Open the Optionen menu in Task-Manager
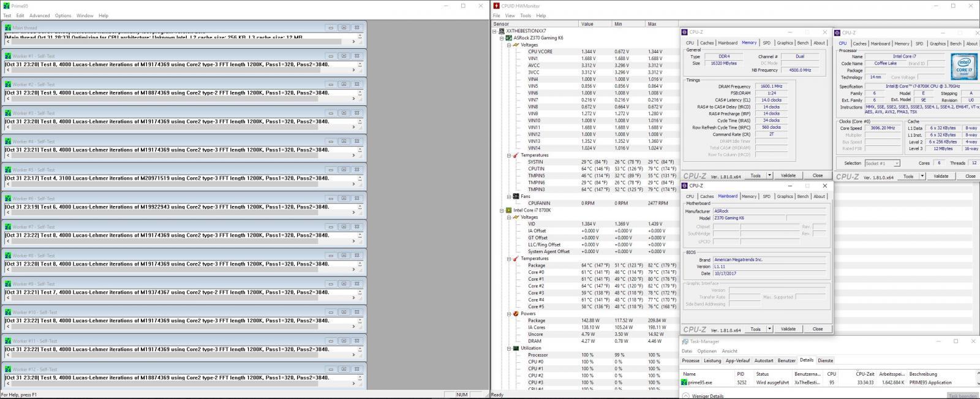The height and width of the screenshot is (399, 980). pos(707,351)
